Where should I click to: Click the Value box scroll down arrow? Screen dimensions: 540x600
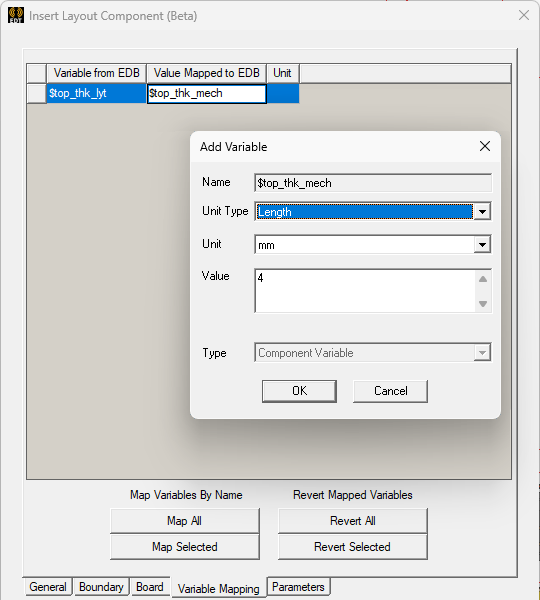pyautogui.click(x=483, y=304)
